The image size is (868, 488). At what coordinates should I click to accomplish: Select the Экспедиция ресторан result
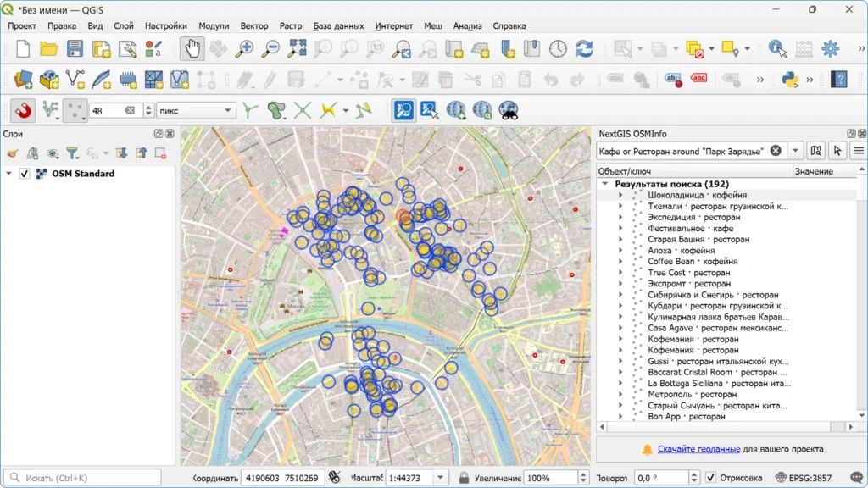click(693, 217)
